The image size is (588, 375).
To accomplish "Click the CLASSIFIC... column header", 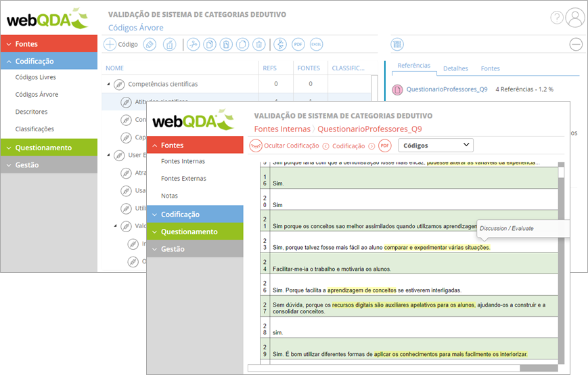I will (348, 68).
